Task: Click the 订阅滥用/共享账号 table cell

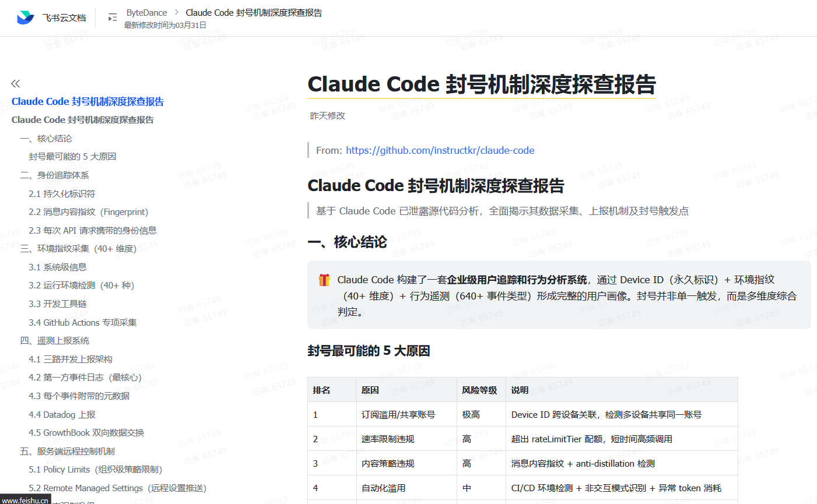Action: tap(406, 414)
